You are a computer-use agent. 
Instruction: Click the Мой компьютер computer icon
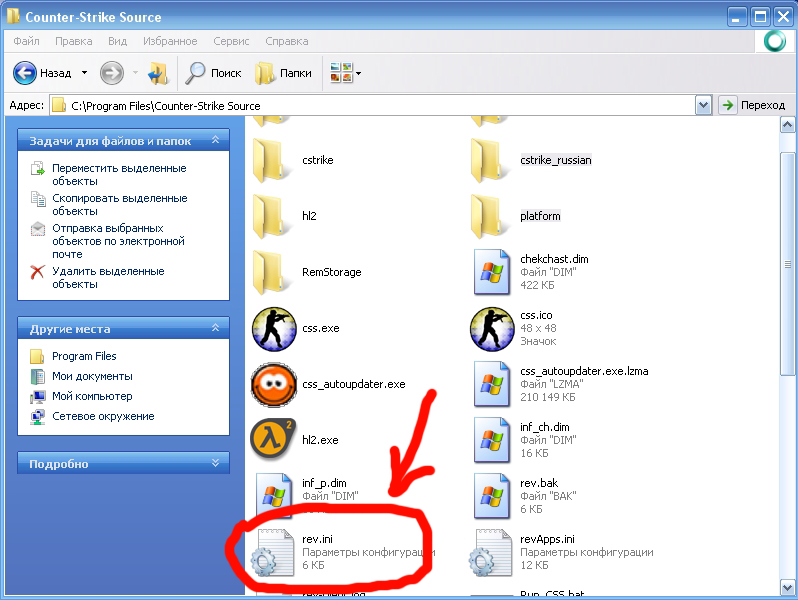pyautogui.click(x=38, y=396)
